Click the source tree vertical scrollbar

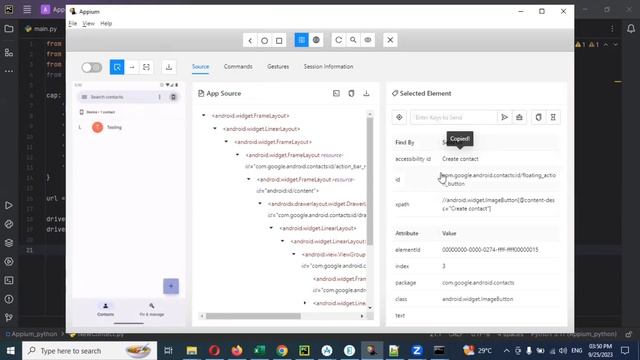(370, 181)
